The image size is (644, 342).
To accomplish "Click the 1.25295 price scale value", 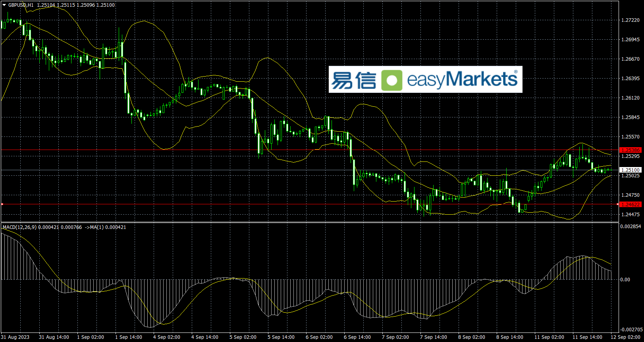I will [x=631, y=156].
